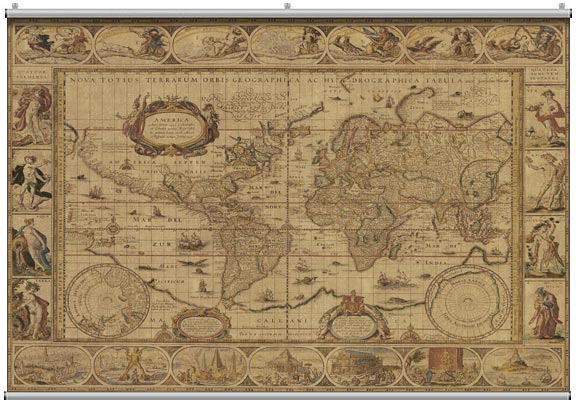The width and height of the screenshot is (576, 400).
Task: Click the center hanging clip on top rail
Action: point(287,6)
